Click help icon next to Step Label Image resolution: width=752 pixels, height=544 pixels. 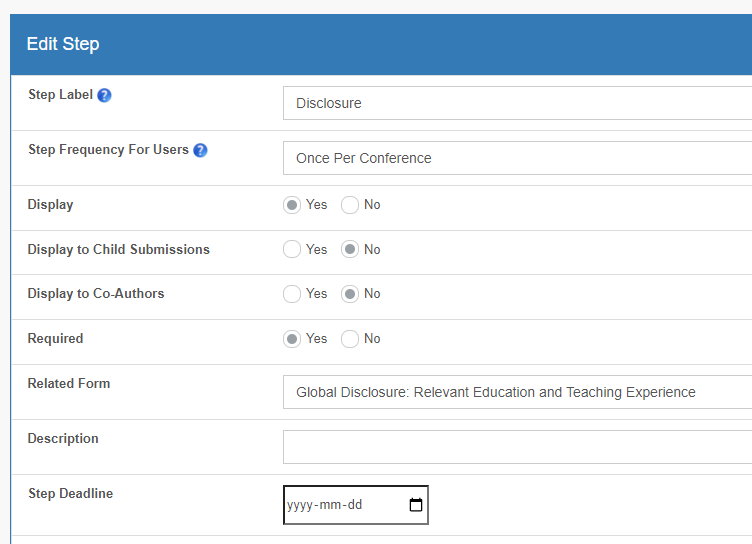(x=105, y=96)
